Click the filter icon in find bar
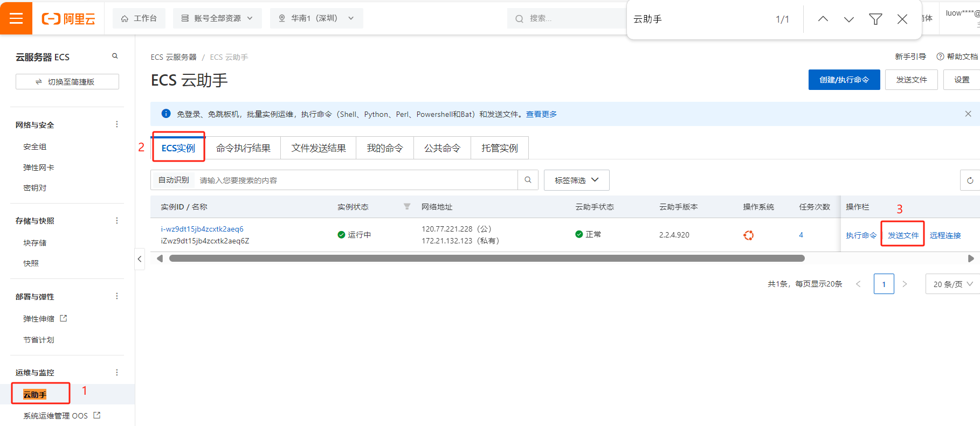Screen dimensions: 980x426 point(875,19)
